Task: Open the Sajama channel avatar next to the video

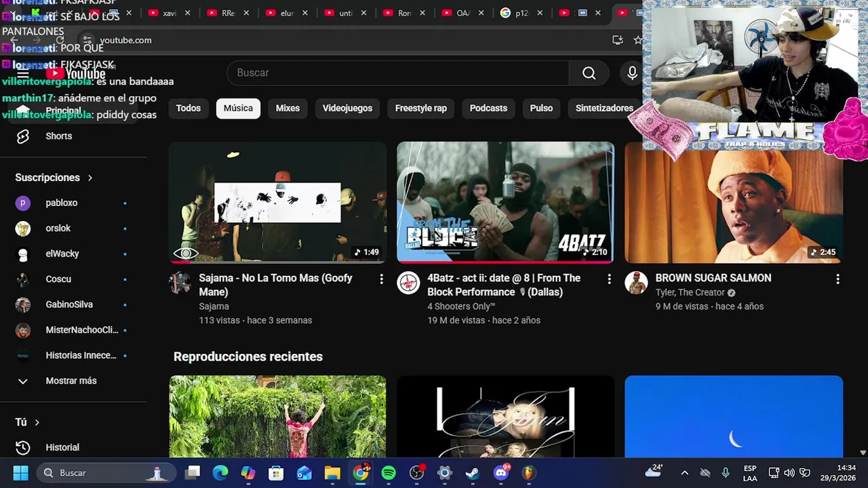Action: click(180, 283)
